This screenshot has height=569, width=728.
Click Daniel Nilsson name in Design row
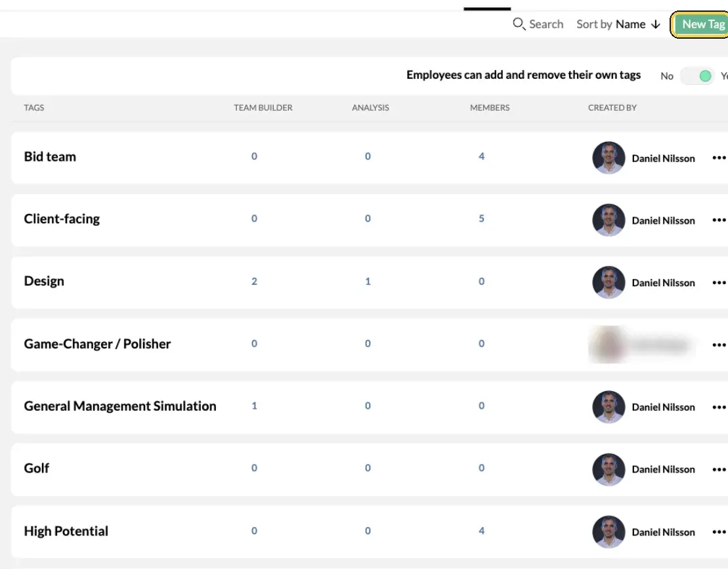click(664, 283)
